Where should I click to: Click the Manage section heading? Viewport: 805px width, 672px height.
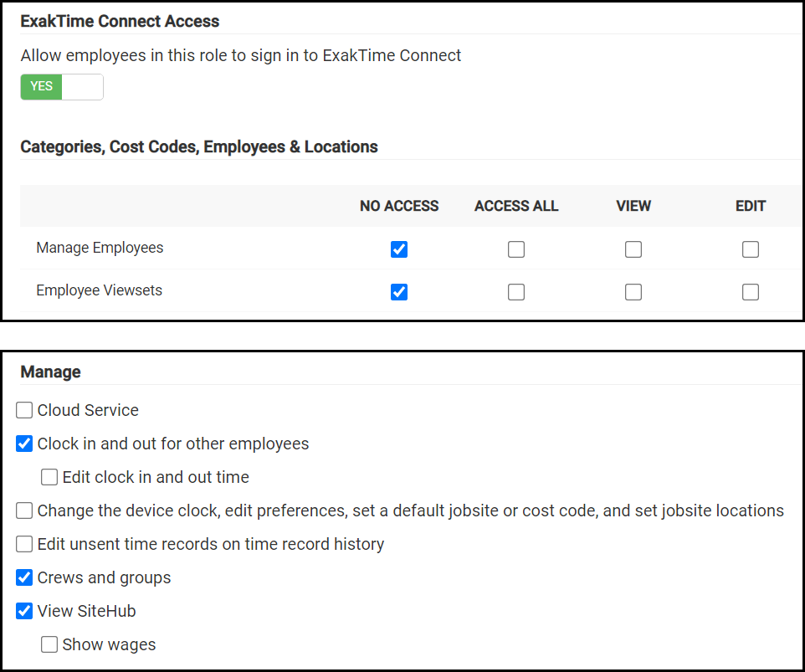[50, 372]
